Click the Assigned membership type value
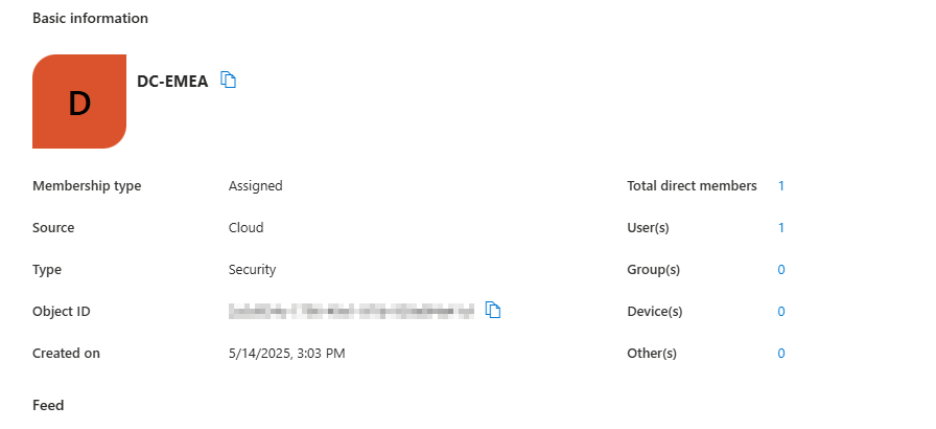Viewport: 936px width, 429px height. 255,186
